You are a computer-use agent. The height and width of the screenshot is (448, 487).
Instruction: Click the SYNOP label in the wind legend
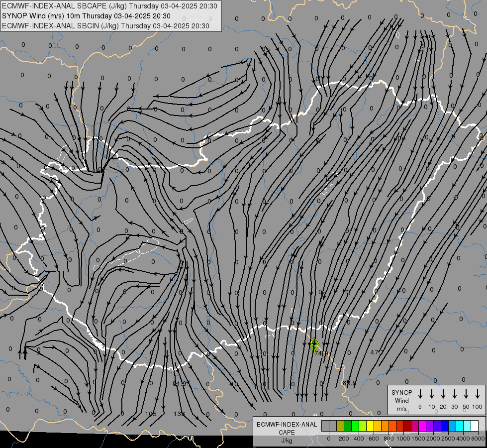click(x=401, y=393)
